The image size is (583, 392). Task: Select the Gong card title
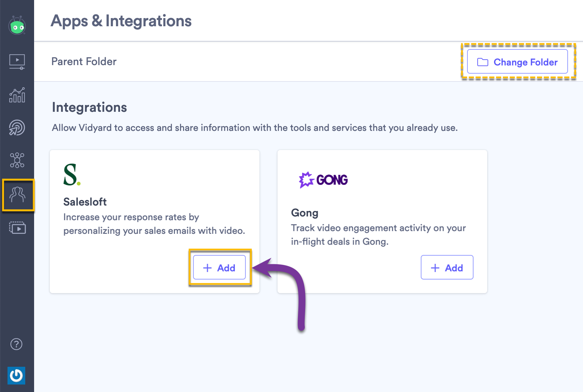point(304,213)
